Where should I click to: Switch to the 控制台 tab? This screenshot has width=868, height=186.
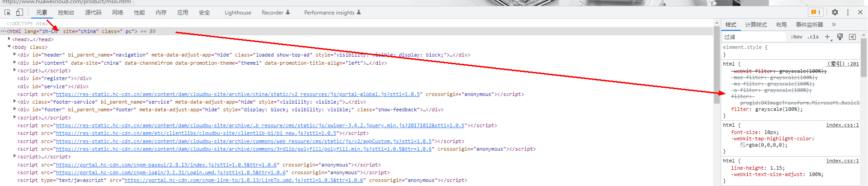pyautogui.click(x=66, y=13)
